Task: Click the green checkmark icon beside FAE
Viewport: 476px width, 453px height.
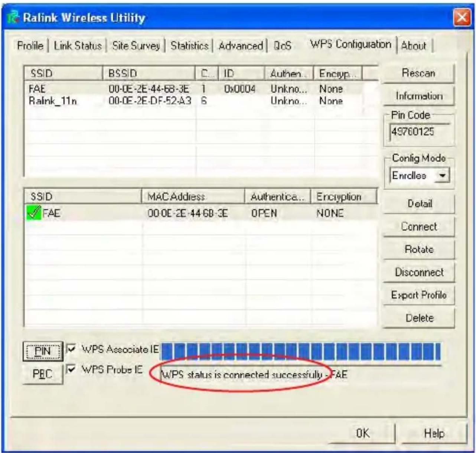Action: pos(34,212)
